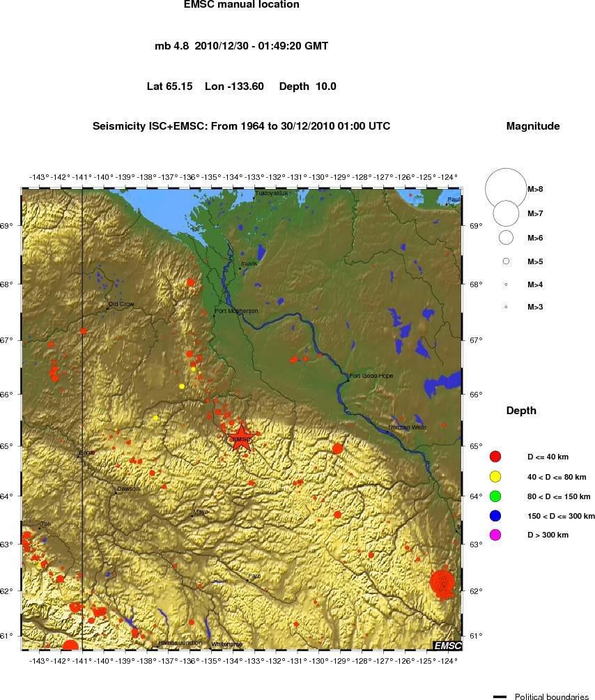Click the Eagle town label
Screen dimensions: 595x700
[87, 452]
